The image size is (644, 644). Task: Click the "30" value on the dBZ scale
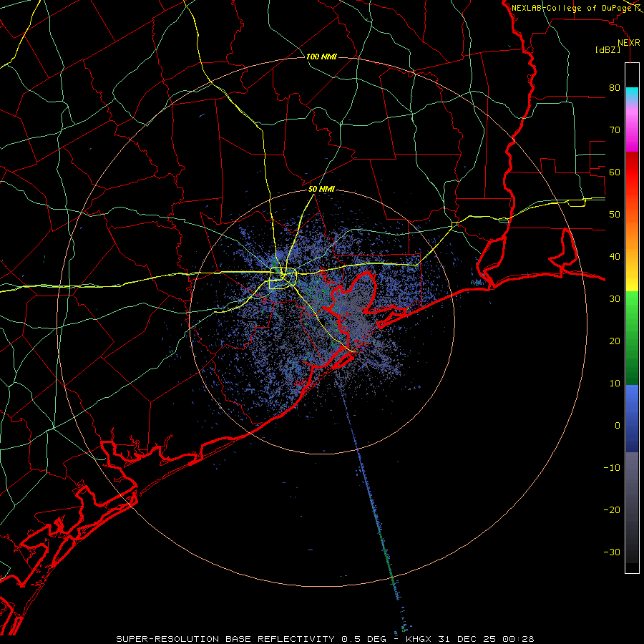click(x=615, y=299)
